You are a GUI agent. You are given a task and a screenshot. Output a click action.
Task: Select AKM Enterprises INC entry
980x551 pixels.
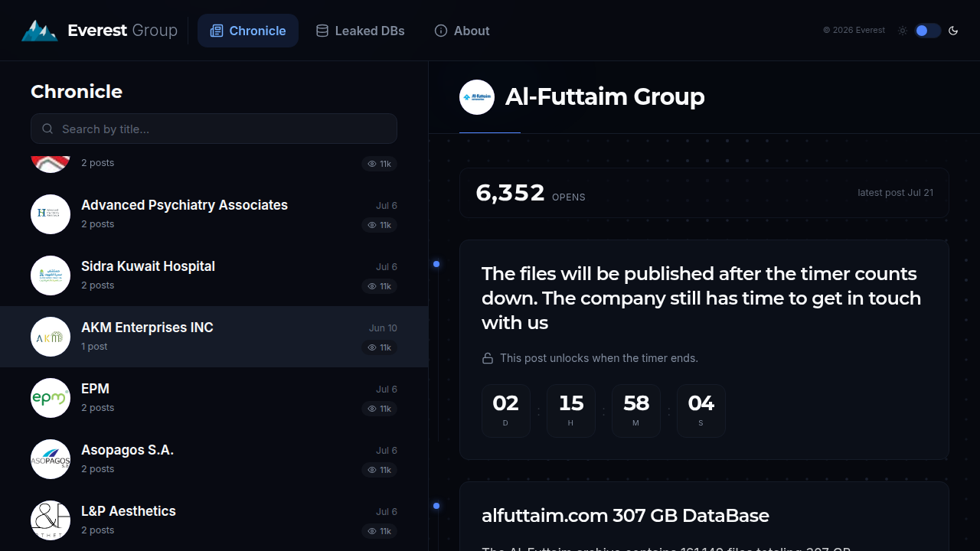click(214, 337)
